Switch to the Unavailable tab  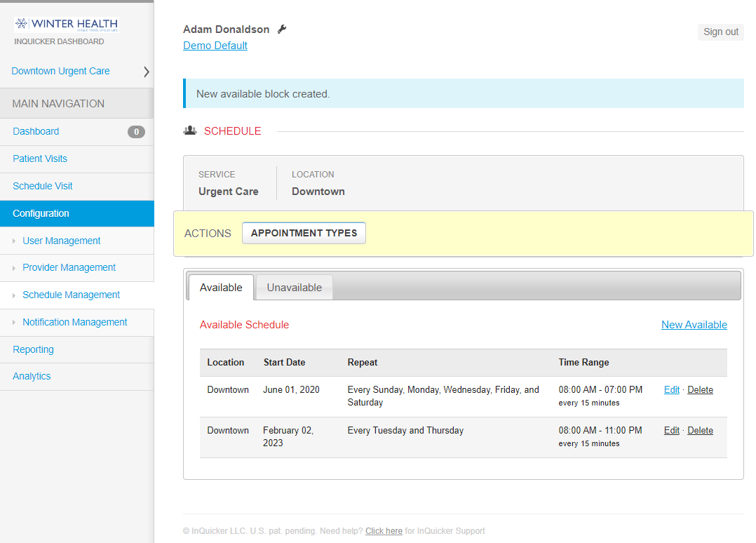(x=294, y=287)
